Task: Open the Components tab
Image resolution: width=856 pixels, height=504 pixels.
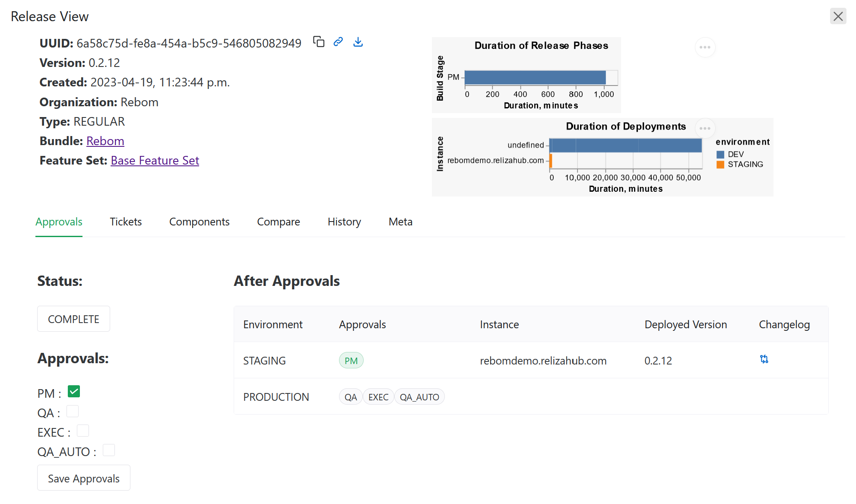Action: click(x=199, y=222)
